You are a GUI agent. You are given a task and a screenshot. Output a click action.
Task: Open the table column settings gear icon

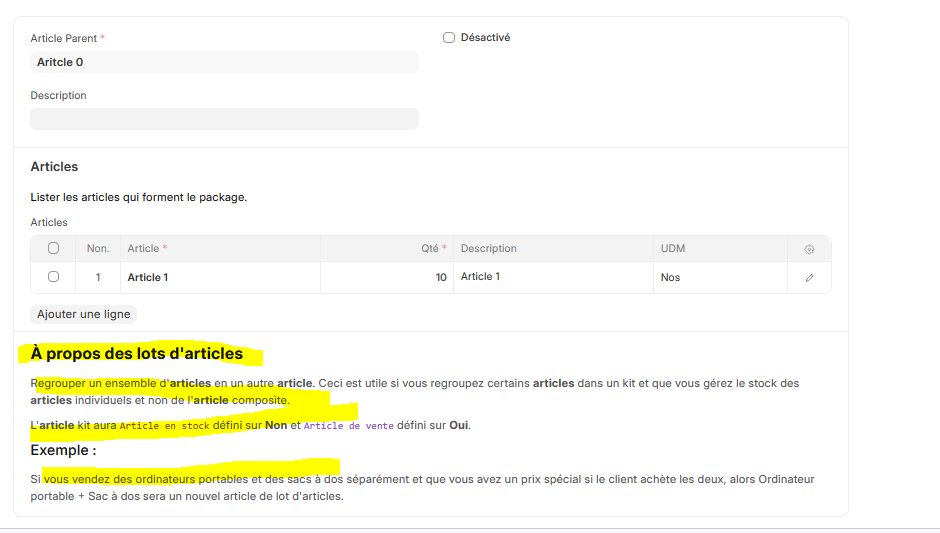click(x=809, y=249)
